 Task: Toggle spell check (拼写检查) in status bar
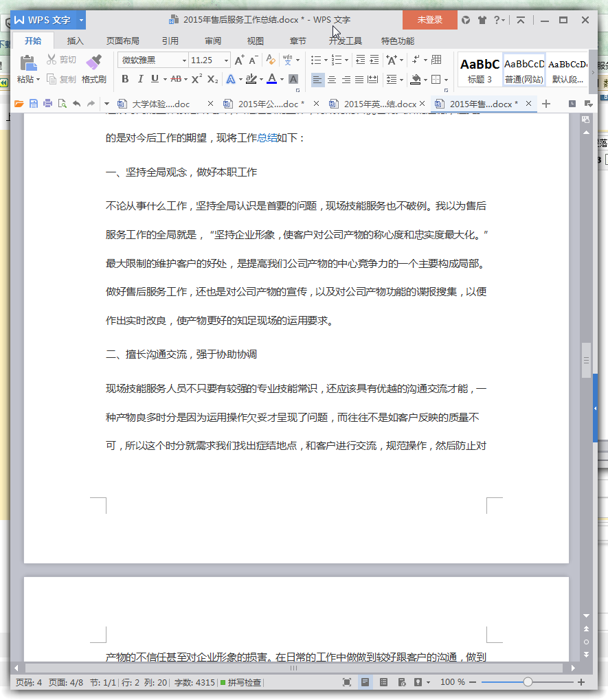240,682
